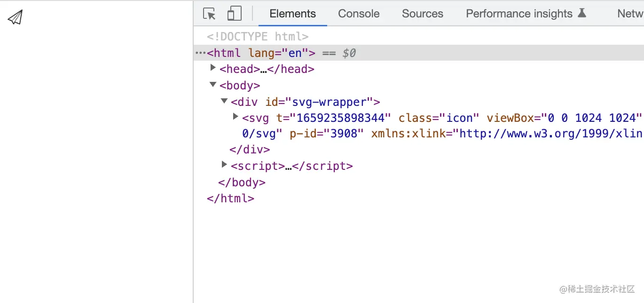Collapse the svg-wrapper div node
Image resolution: width=644 pixels, height=303 pixels.
pos(224,101)
